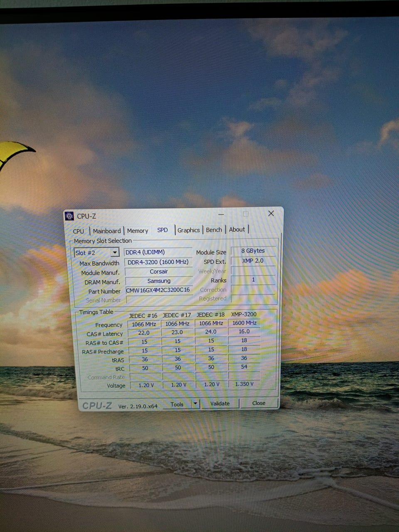Select the DDR4-3200 (1600 MHz) max bandwidth value
The width and height of the screenshot is (399, 532).
(158, 262)
